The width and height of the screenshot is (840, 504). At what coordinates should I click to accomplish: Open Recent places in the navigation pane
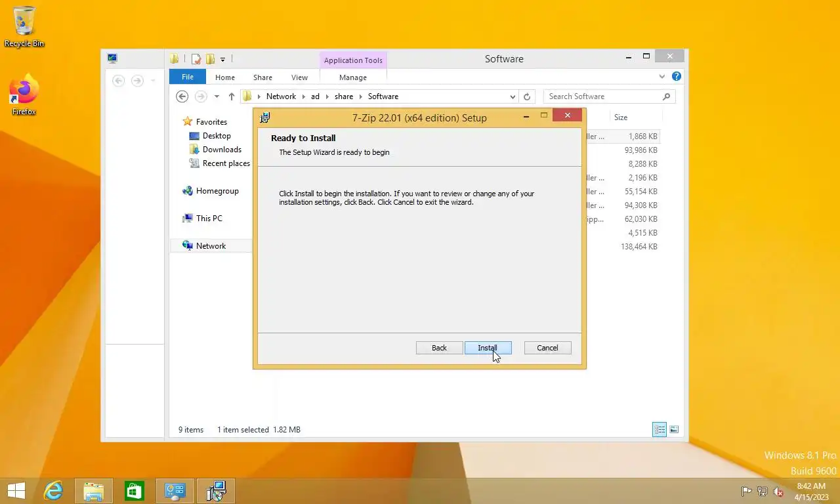(226, 163)
